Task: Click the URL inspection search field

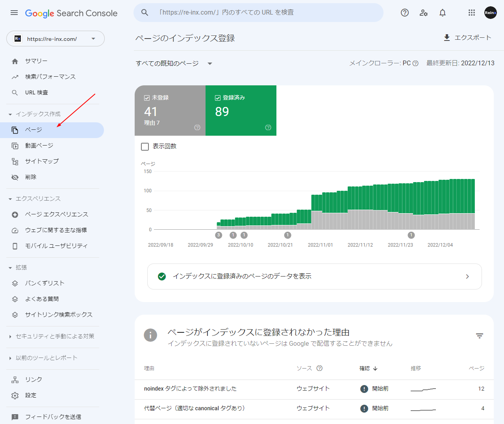Action: click(x=258, y=13)
